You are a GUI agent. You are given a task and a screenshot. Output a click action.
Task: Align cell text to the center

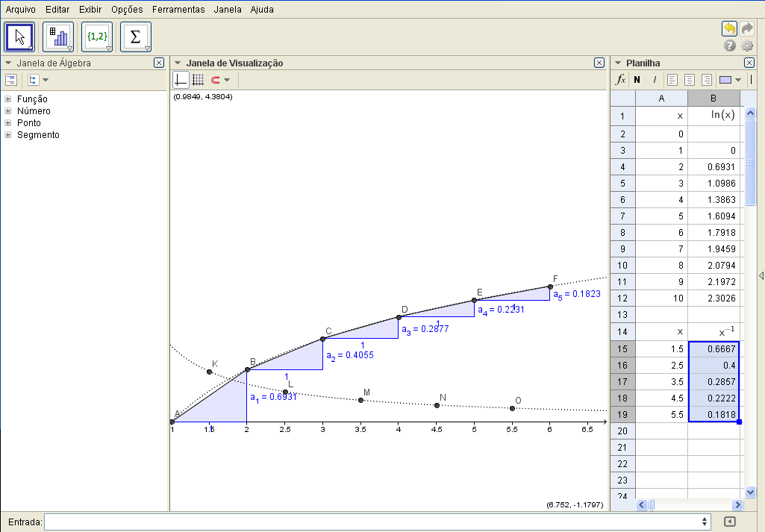688,79
